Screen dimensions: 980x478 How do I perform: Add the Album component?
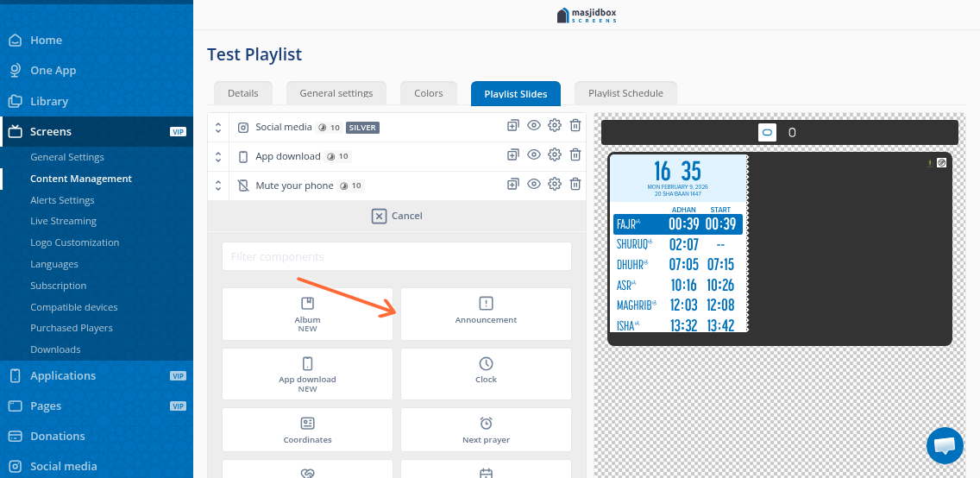pos(307,314)
